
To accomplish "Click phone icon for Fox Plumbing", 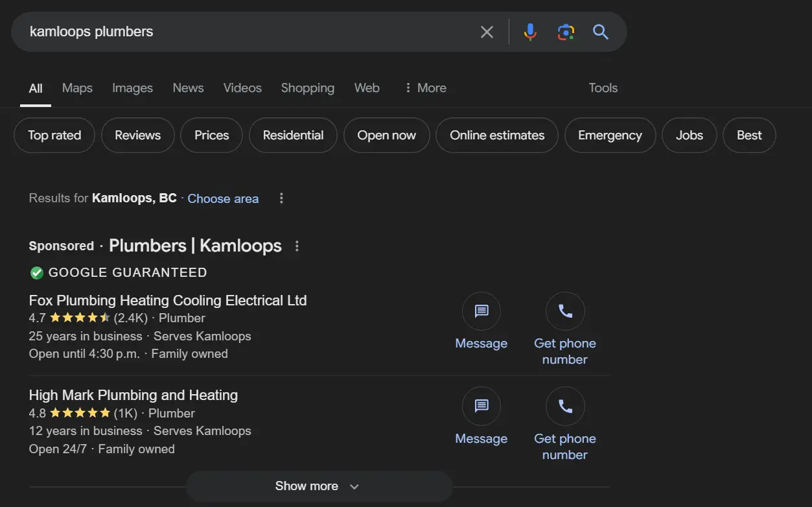I will (565, 312).
